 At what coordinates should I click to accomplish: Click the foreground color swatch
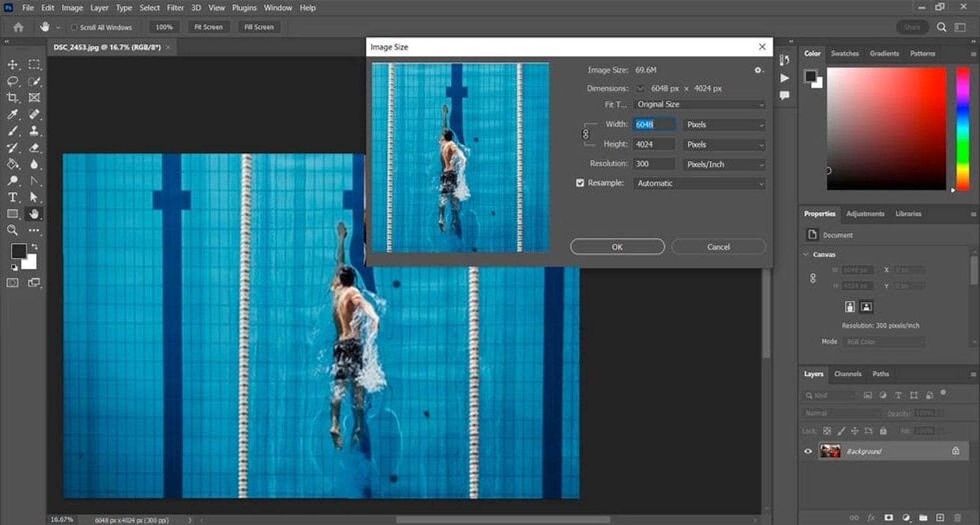click(19, 252)
